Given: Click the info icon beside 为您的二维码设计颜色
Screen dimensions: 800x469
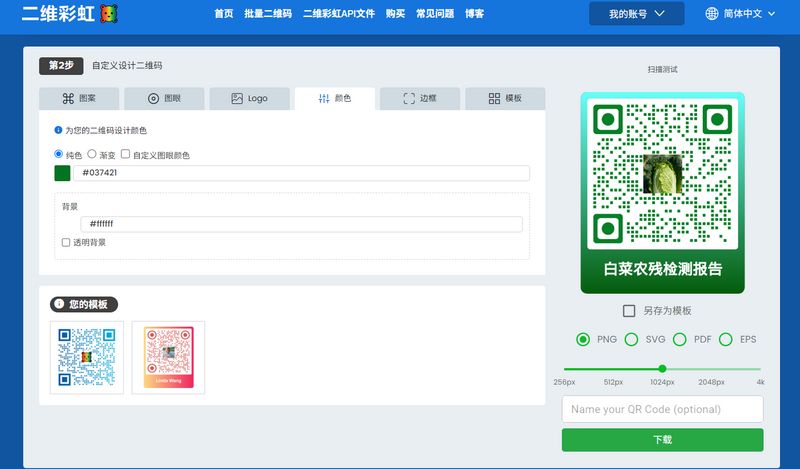Looking at the screenshot, I should point(58,130).
